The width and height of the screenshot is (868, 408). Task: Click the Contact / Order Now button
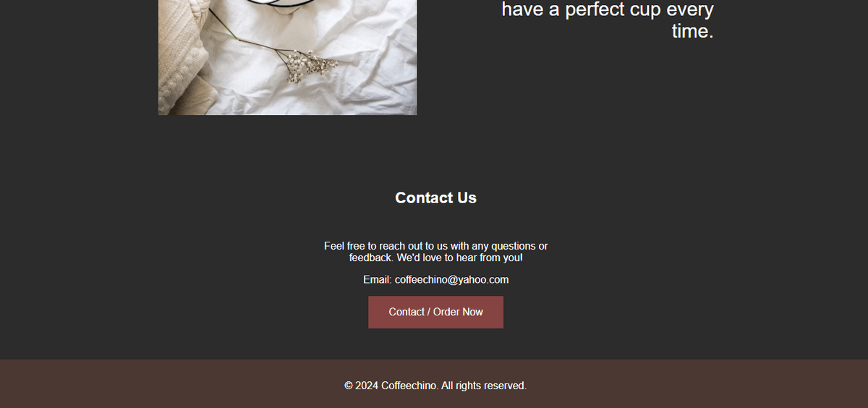(435, 312)
